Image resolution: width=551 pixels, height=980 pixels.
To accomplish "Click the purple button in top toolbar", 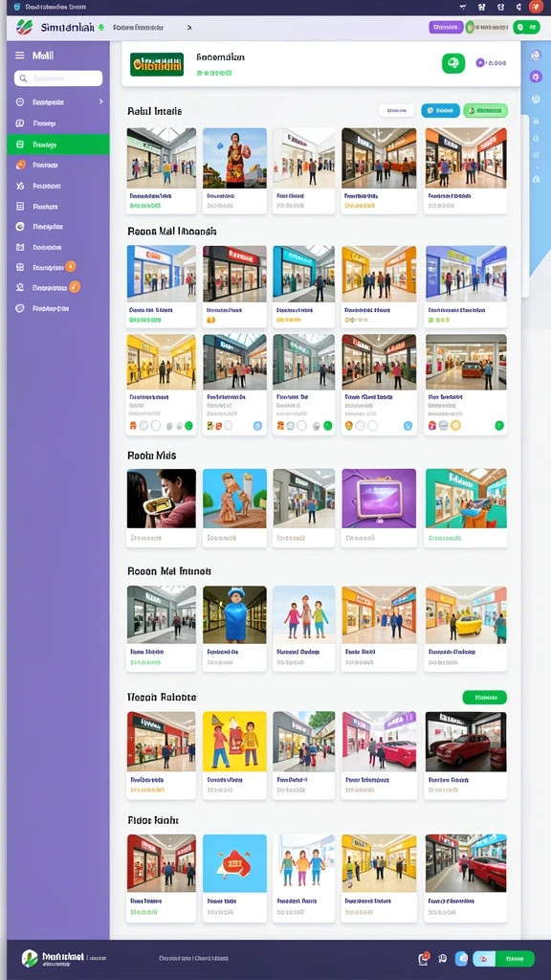I will pyautogui.click(x=446, y=27).
